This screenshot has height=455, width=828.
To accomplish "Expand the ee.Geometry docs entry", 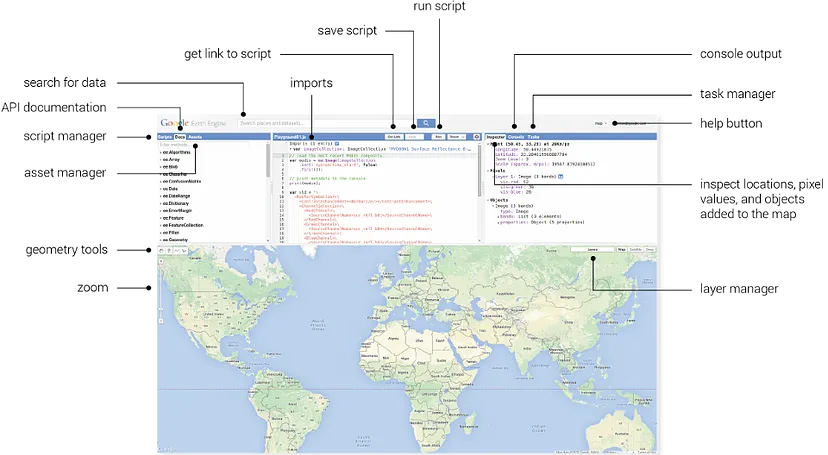I will tap(174, 240).
